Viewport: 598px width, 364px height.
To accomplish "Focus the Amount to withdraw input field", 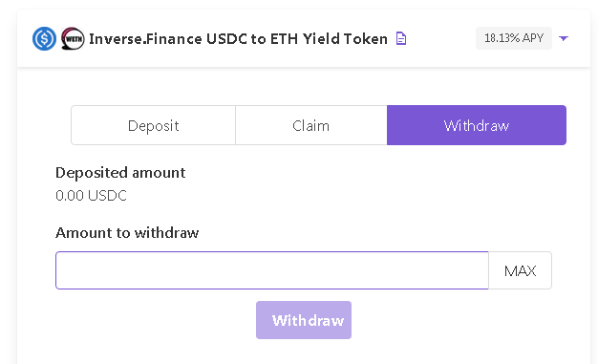I will (x=272, y=270).
